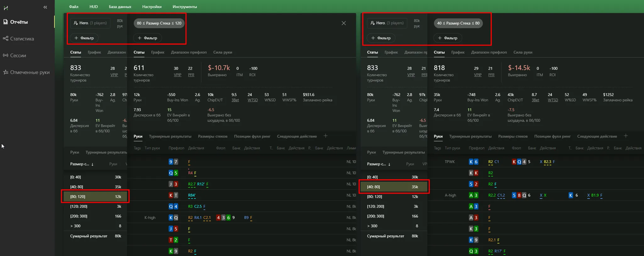The height and width of the screenshot is (256, 644).
Task: Switch to the Сила руки tab in right report
Action: [x=523, y=52]
